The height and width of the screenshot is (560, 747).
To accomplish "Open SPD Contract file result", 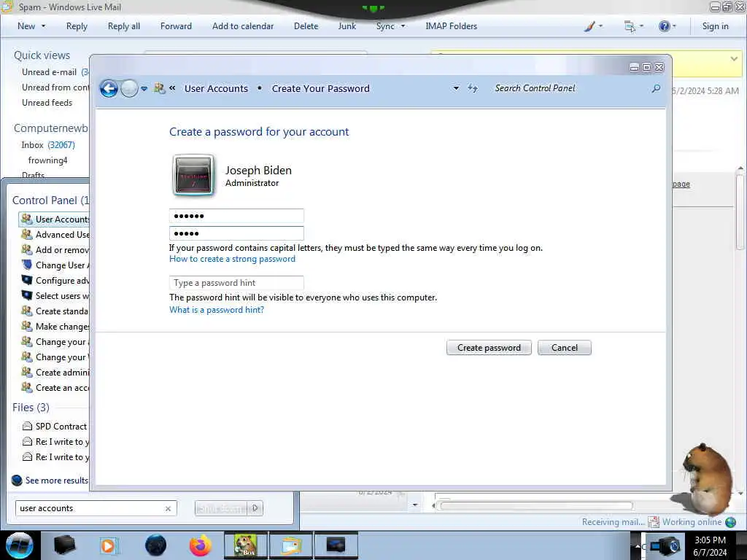I will coord(55,426).
